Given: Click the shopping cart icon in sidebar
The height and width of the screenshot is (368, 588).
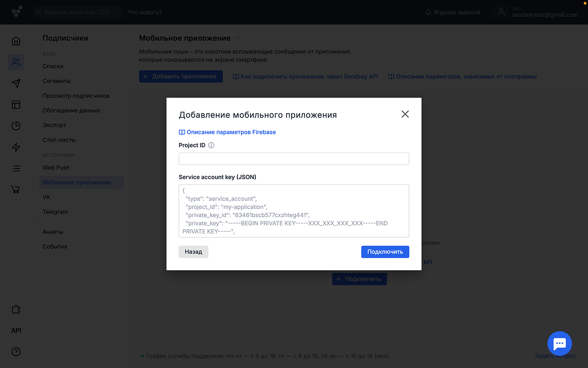Looking at the screenshot, I should [x=16, y=189].
